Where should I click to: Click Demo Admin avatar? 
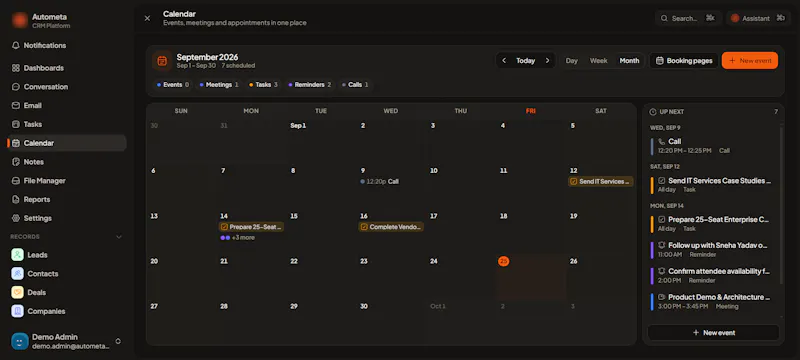[20, 341]
